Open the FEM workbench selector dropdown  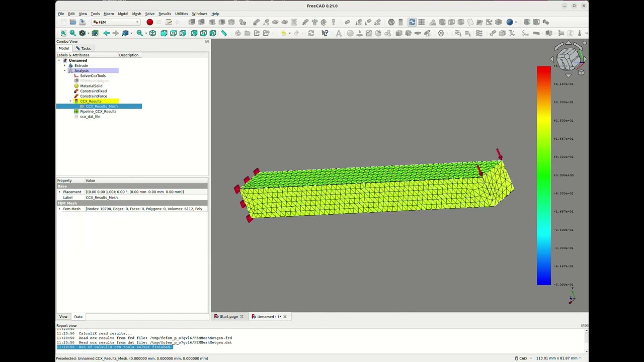point(116,22)
